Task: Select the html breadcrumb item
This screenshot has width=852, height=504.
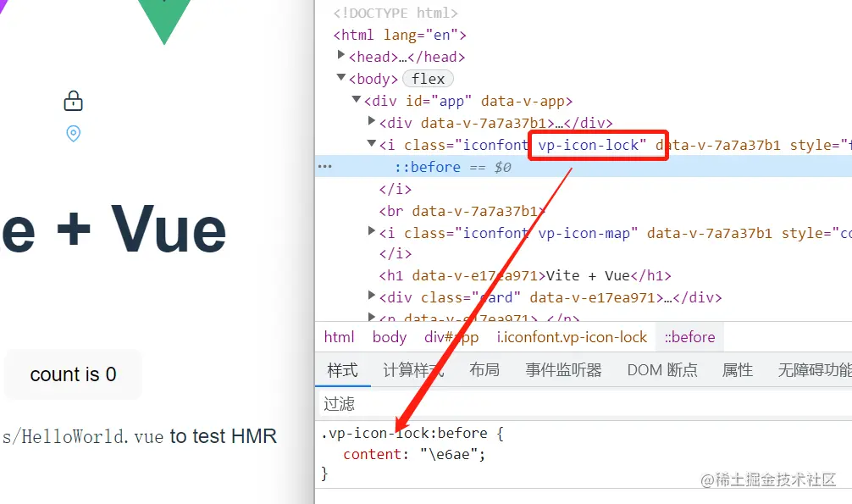Action: click(339, 337)
